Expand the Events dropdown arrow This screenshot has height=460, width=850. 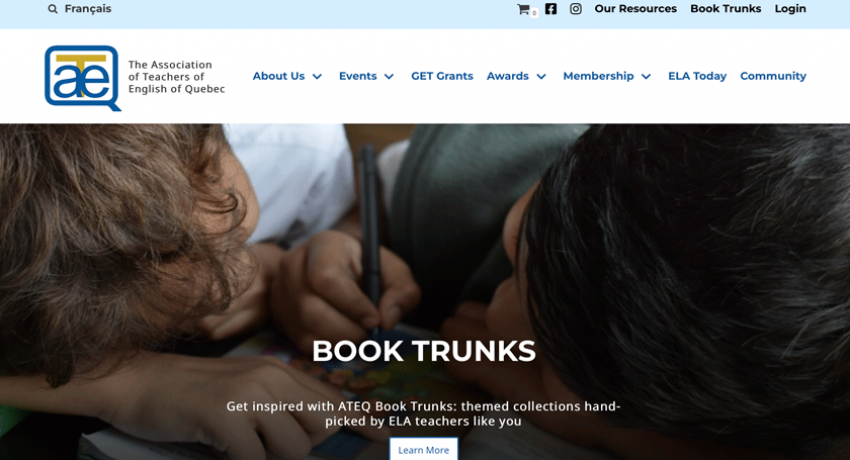point(389,76)
